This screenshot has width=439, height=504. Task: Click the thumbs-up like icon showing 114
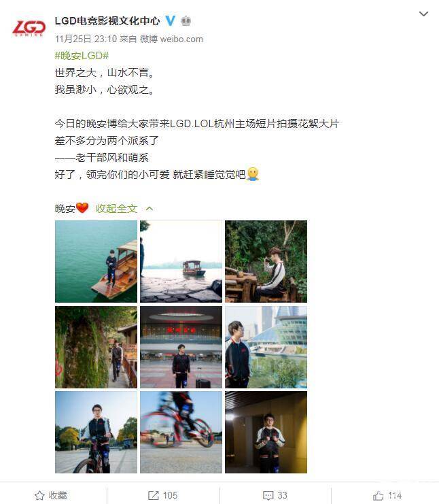click(379, 495)
